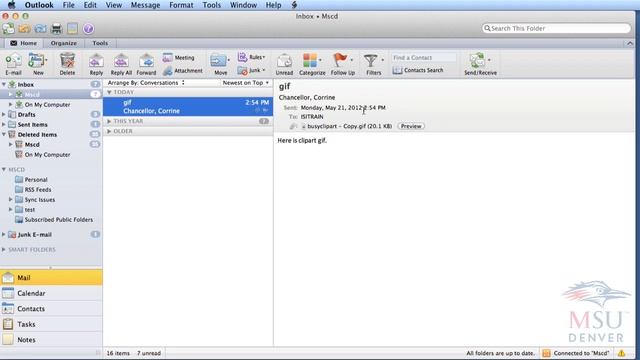Click the busyclipart - Copy.gif attachment
640x360 pixels.
[346, 126]
